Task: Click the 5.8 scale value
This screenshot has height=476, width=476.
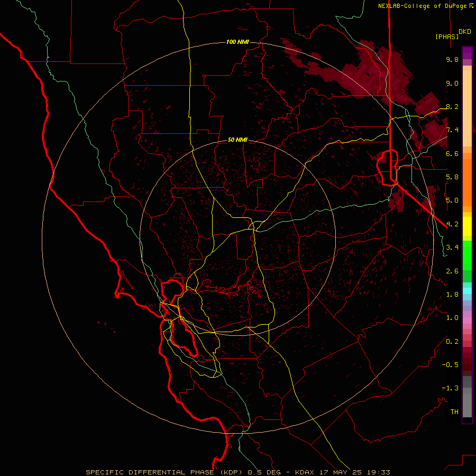Action: tap(452, 177)
